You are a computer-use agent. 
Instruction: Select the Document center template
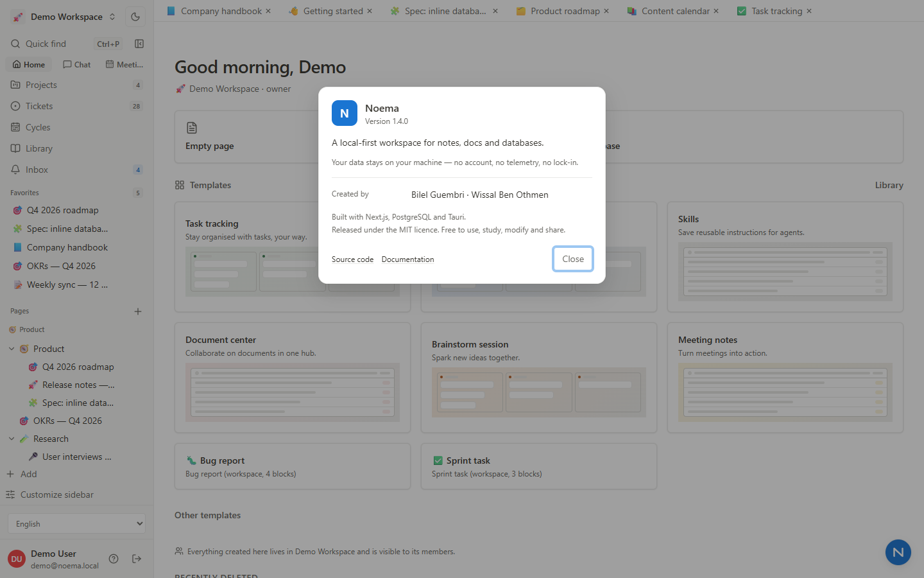[293, 378]
